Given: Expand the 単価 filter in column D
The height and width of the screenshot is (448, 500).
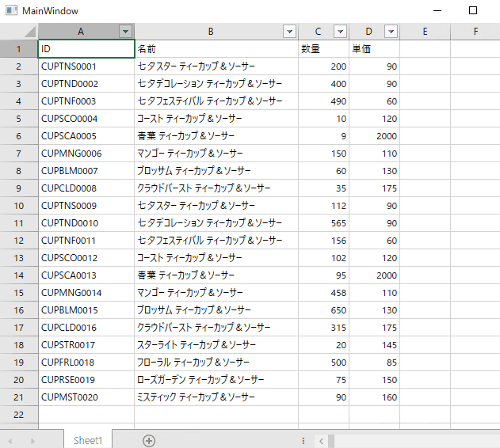Looking at the screenshot, I should pos(391,32).
